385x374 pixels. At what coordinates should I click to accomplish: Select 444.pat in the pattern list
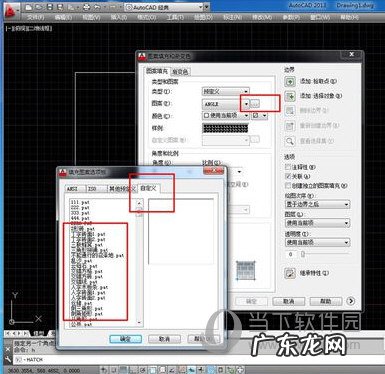point(80,218)
